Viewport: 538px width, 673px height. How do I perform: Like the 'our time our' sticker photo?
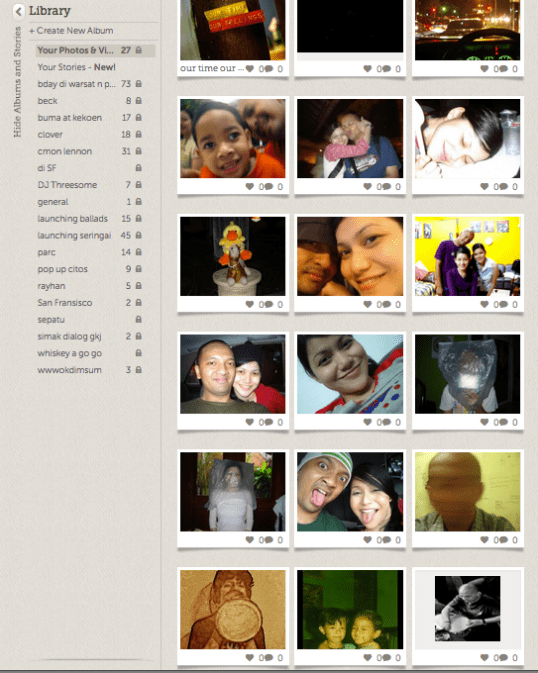pos(250,69)
